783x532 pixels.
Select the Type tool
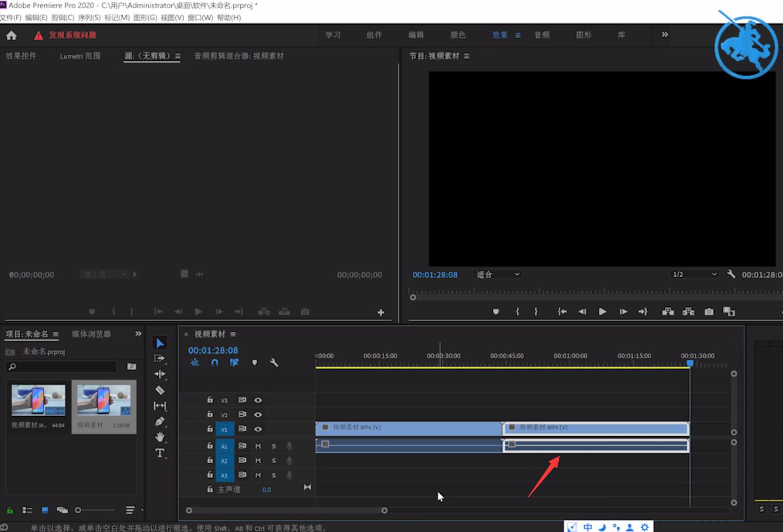[160, 453]
